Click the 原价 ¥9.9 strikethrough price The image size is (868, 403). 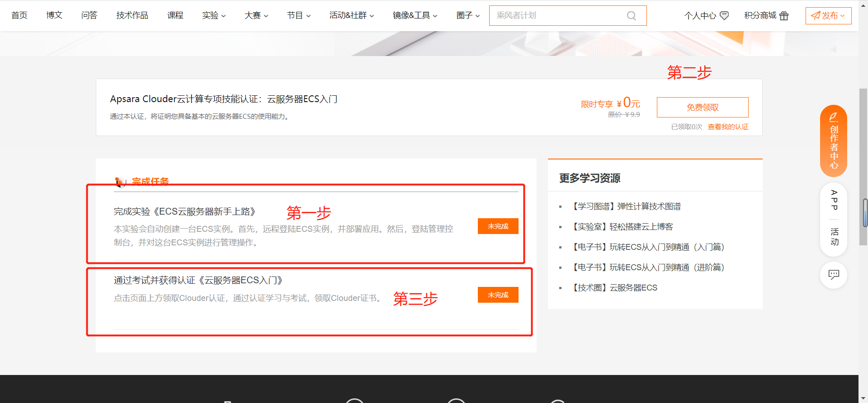pyautogui.click(x=624, y=115)
